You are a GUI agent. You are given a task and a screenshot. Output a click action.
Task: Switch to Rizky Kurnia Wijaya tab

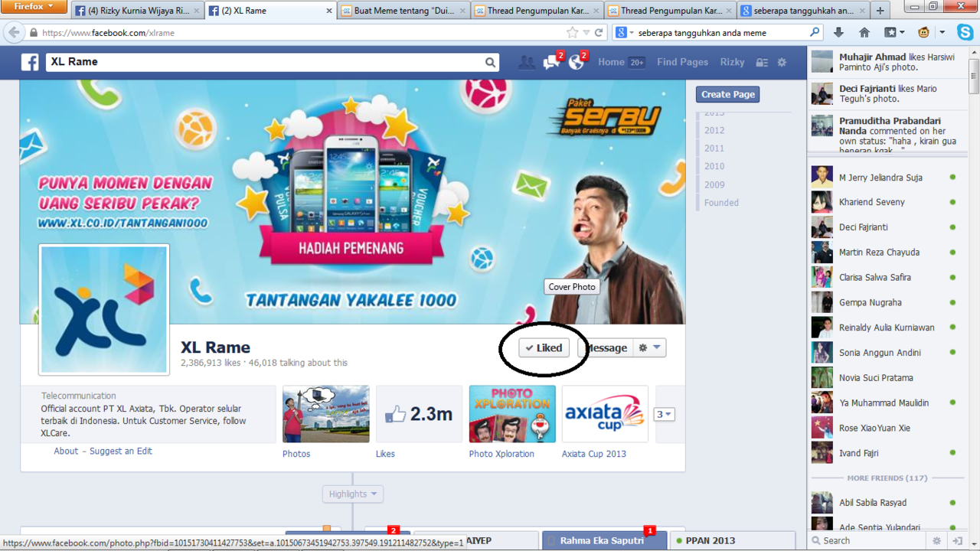(137, 11)
